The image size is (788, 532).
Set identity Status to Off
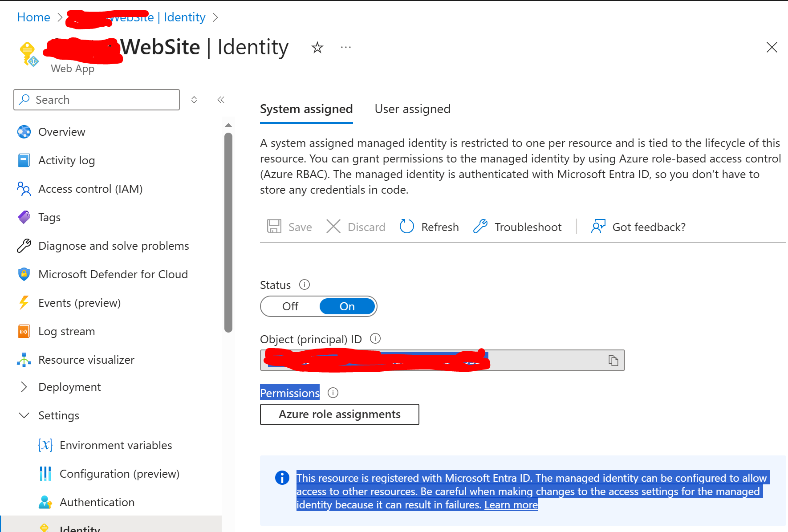click(290, 306)
